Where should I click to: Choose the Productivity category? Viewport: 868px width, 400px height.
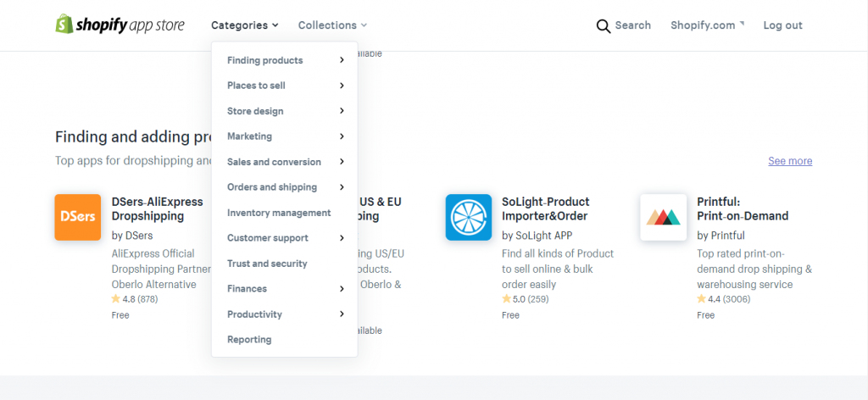click(254, 314)
